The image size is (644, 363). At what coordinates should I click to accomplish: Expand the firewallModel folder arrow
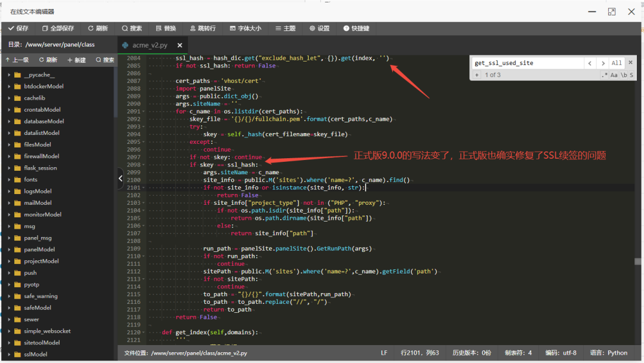(x=9, y=156)
